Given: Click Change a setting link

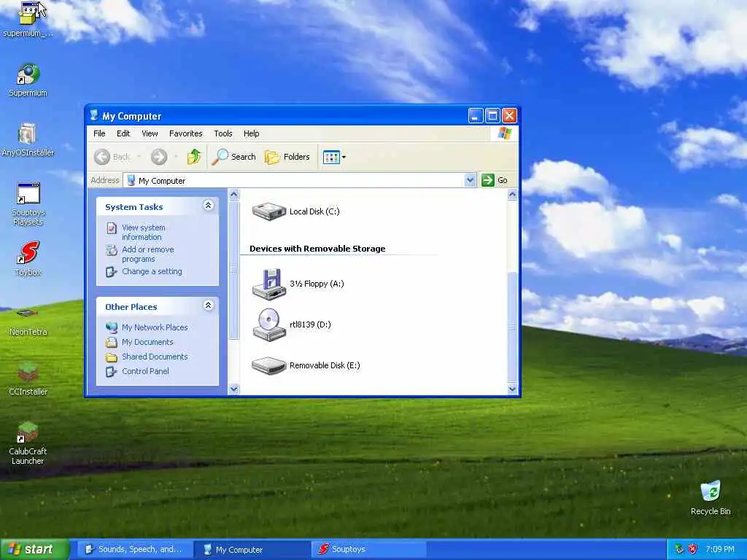Looking at the screenshot, I should click(152, 271).
